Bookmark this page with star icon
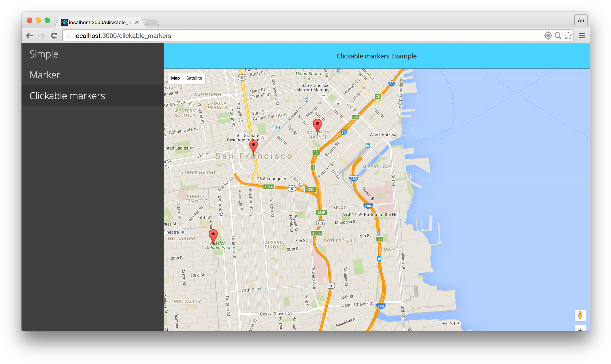Image resolution: width=611 pixels, height=364 pixels. [568, 36]
